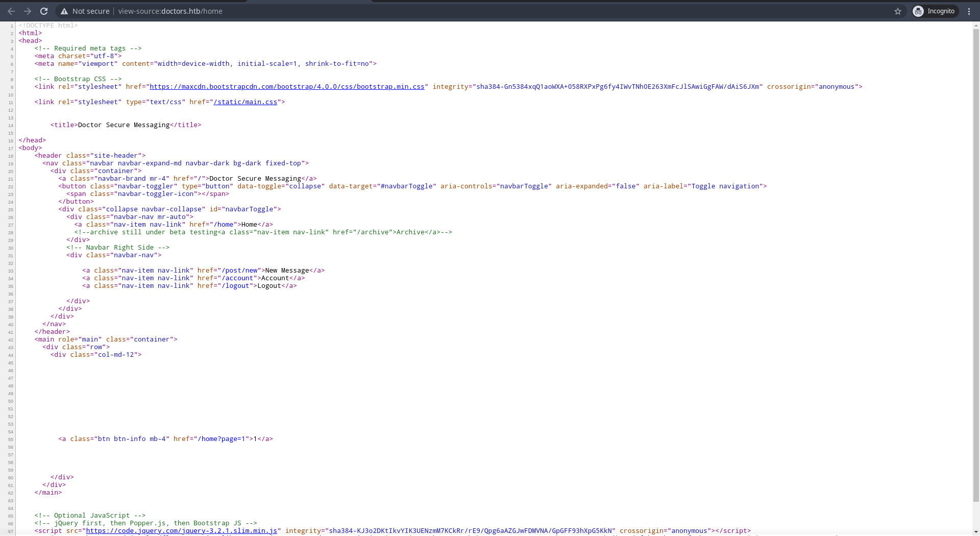Open the /static/main.css link
Image resolution: width=980 pixels, height=536 pixels.
tap(246, 102)
